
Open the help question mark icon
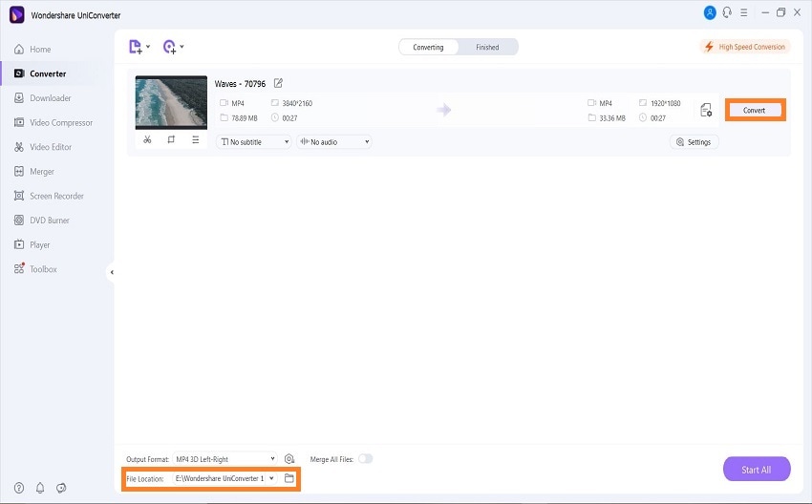(x=19, y=488)
